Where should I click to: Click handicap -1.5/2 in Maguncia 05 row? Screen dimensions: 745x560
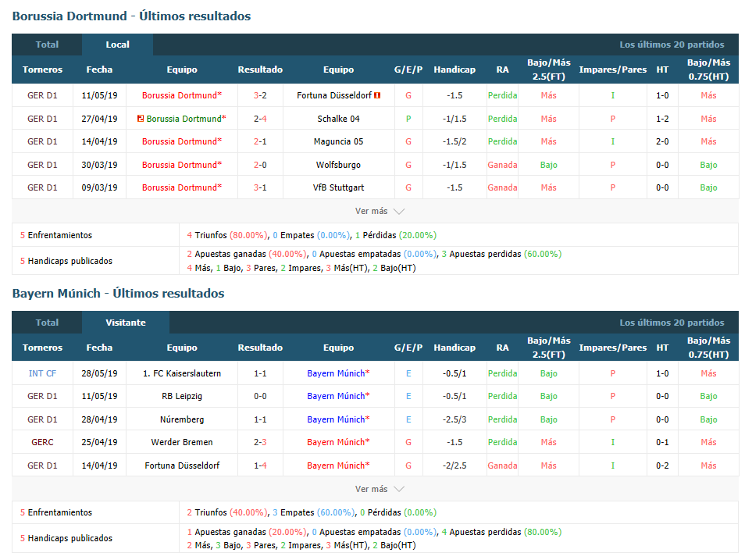[454, 141]
